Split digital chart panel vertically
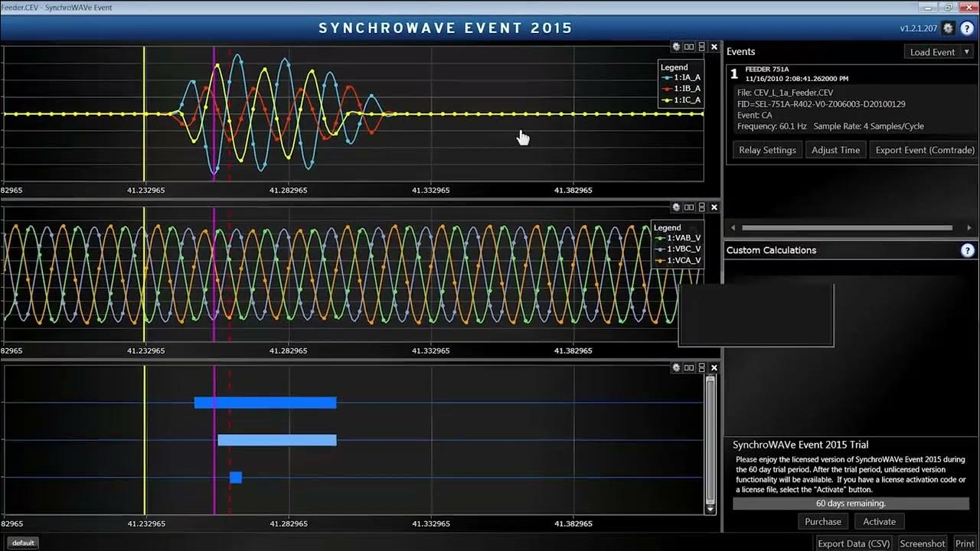 coord(701,368)
